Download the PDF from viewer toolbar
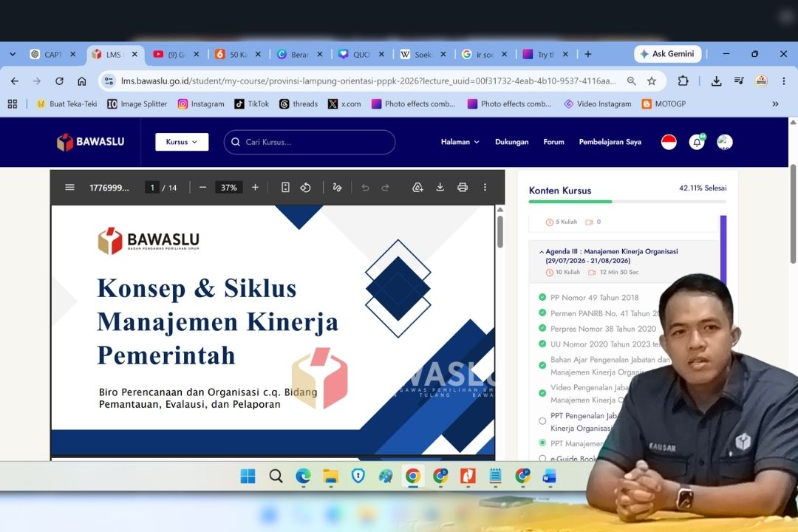This screenshot has width=798, height=532. [x=440, y=188]
